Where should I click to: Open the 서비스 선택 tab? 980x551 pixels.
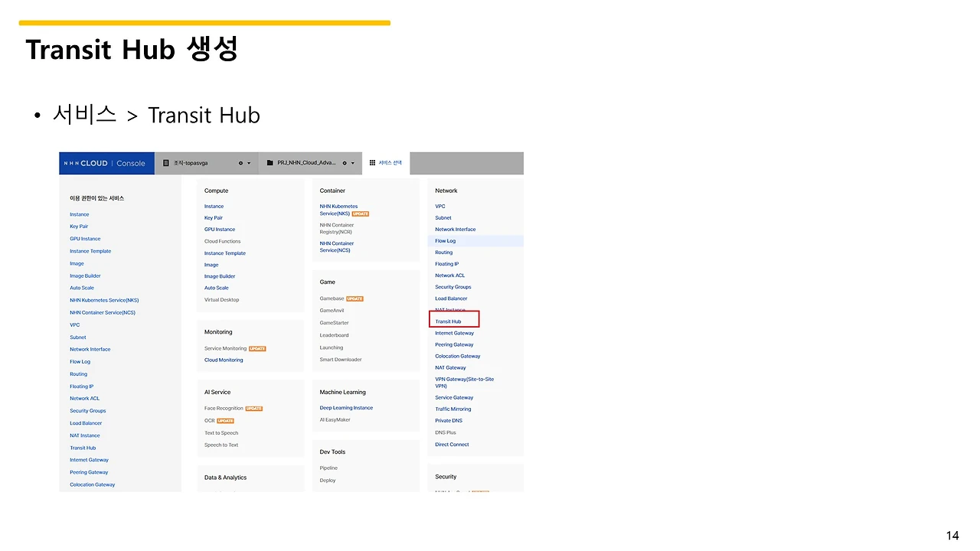point(386,163)
